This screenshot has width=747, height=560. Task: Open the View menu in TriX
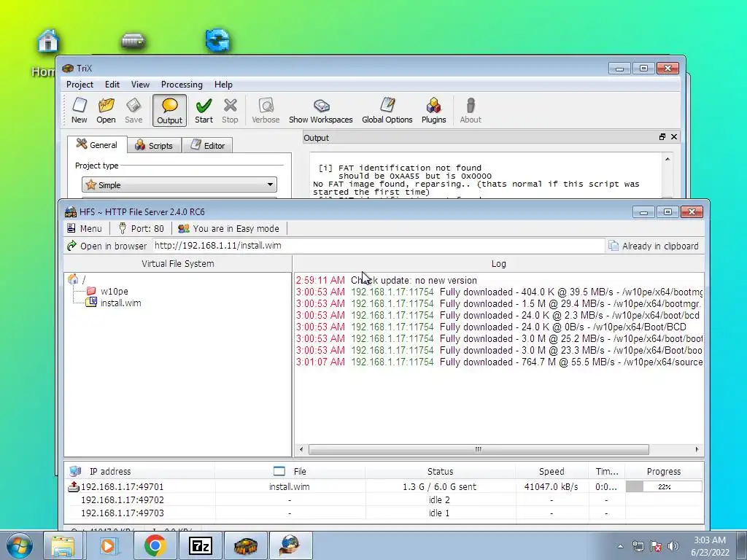click(140, 85)
